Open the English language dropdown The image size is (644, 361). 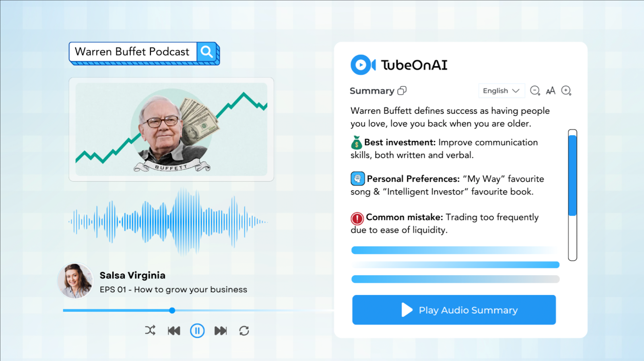point(501,91)
